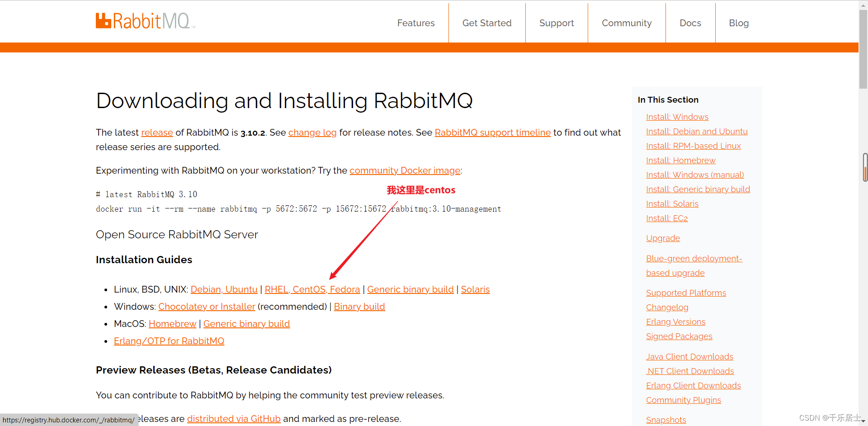Click the 'Preview Releases' heading
Image resolution: width=868 pixels, height=426 pixels.
click(x=214, y=370)
